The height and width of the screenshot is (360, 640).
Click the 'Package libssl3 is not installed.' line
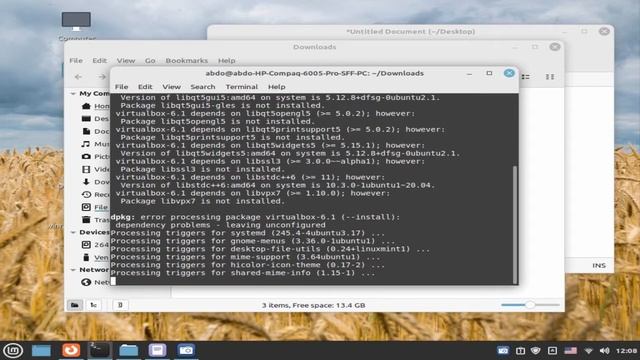(202, 169)
